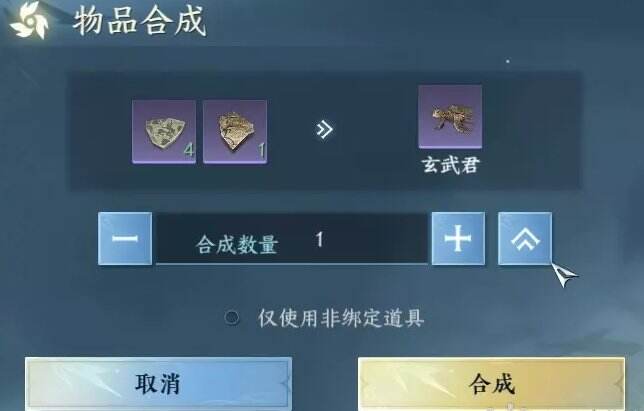
Task: Click the number 4 on first material
Action: 189,151
